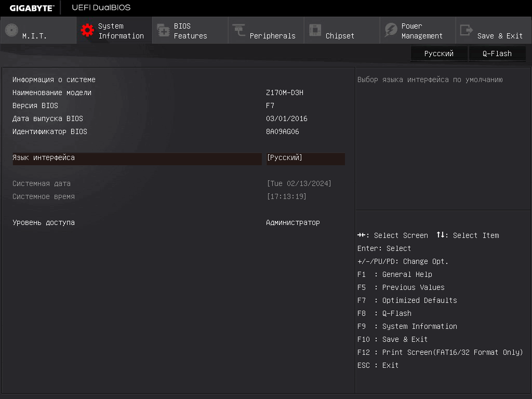Click the F7 Optimized Defaults help line
532x399 pixels.
407,300
